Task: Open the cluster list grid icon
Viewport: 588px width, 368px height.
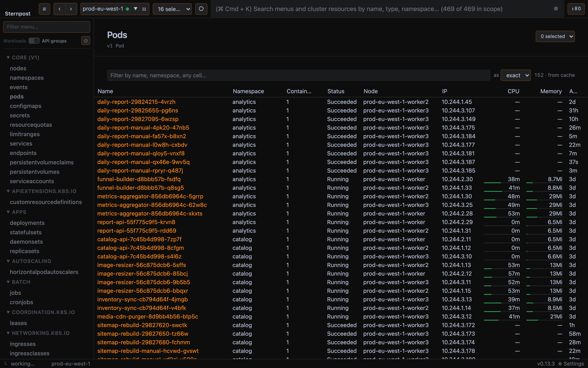Action: pyautogui.click(x=144, y=9)
